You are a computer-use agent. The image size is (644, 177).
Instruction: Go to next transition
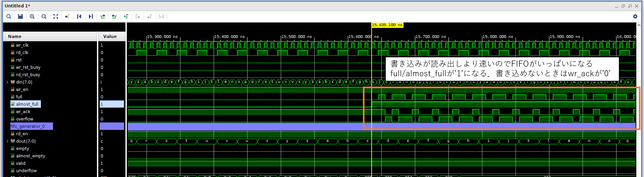(x=114, y=16)
